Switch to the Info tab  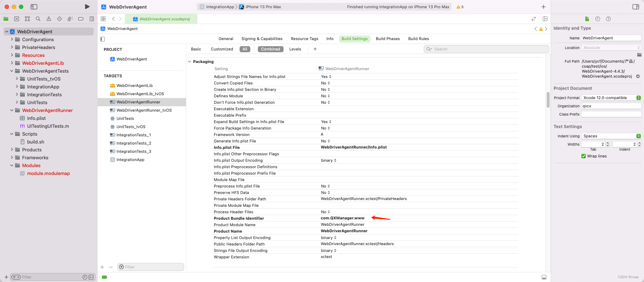[330, 39]
